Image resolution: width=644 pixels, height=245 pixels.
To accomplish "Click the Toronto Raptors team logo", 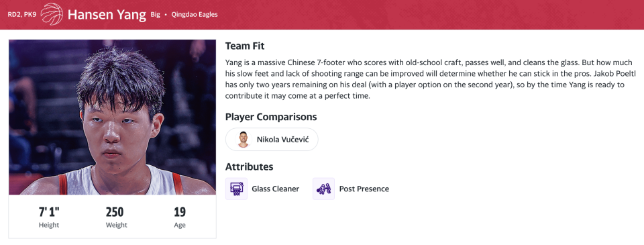I will (x=52, y=14).
